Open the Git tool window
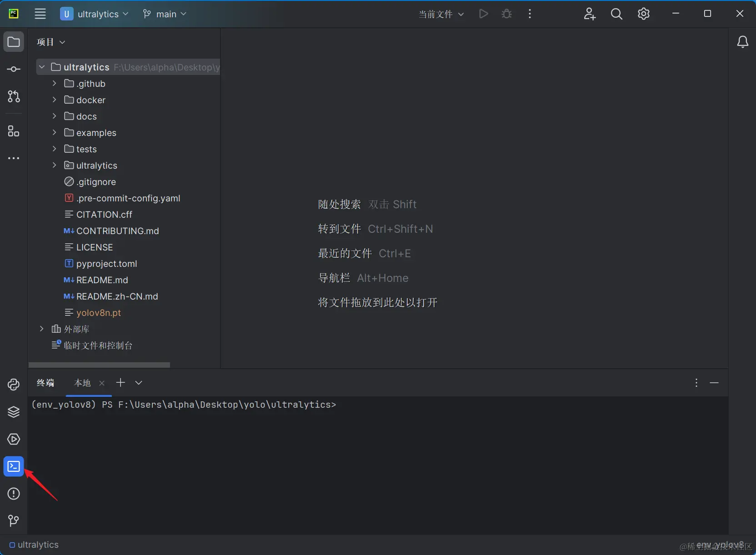The width and height of the screenshot is (756, 555). pyautogui.click(x=14, y=521)
